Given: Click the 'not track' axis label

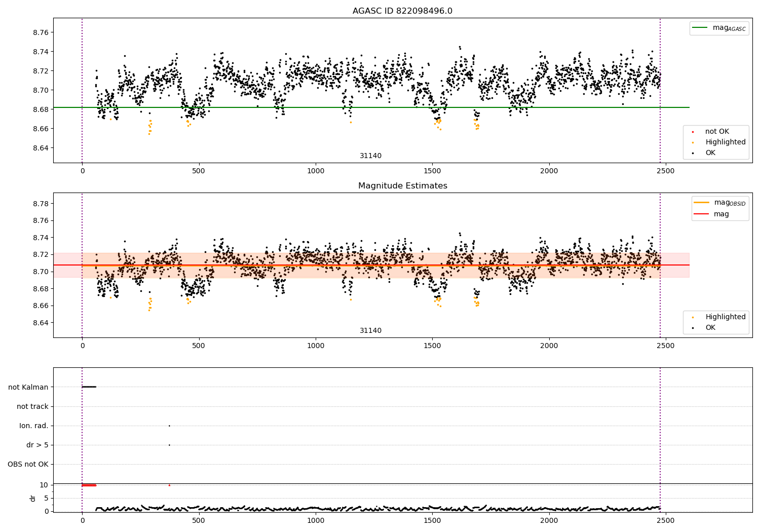Looking at the screenshot, I should pyautogui.click(x=32, y=407).
